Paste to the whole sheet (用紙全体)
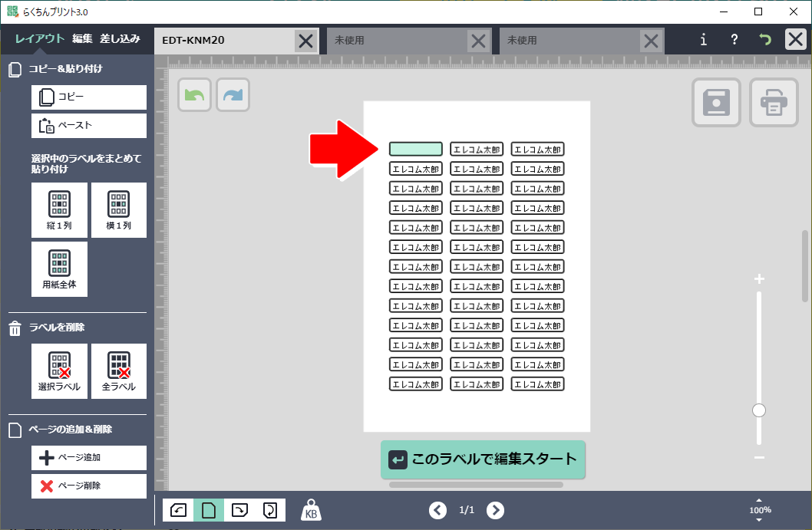Viewport: 812px width, 530px height. click(59, 269)
